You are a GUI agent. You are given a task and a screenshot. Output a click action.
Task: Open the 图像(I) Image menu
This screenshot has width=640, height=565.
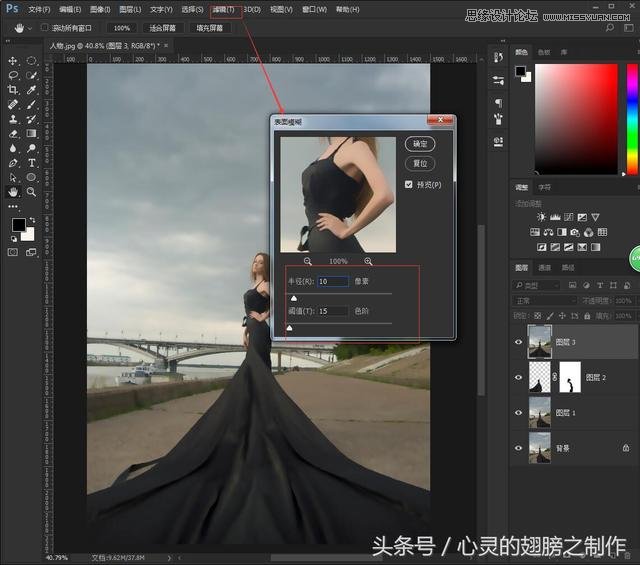click(x=100, y=9)
